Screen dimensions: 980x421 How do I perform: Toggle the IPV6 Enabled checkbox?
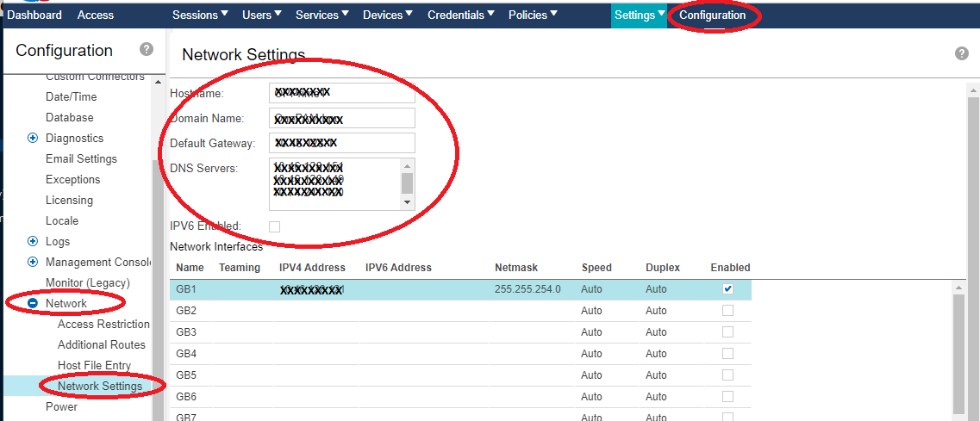pyautogui.click(x=274, y=226)
